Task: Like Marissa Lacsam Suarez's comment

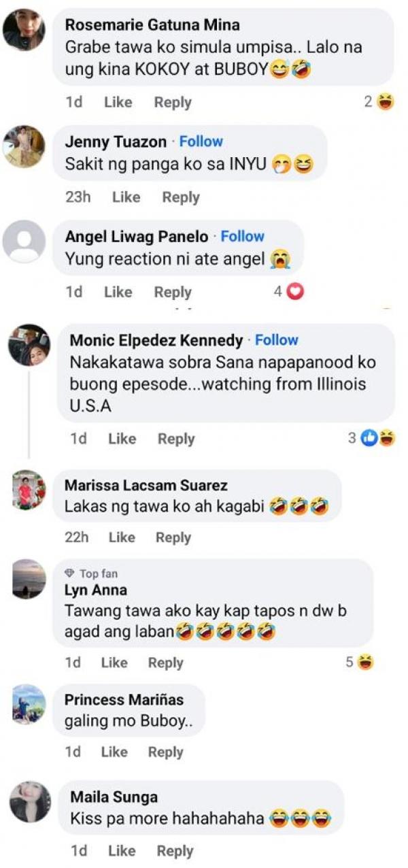Action: tap(122, 537)
